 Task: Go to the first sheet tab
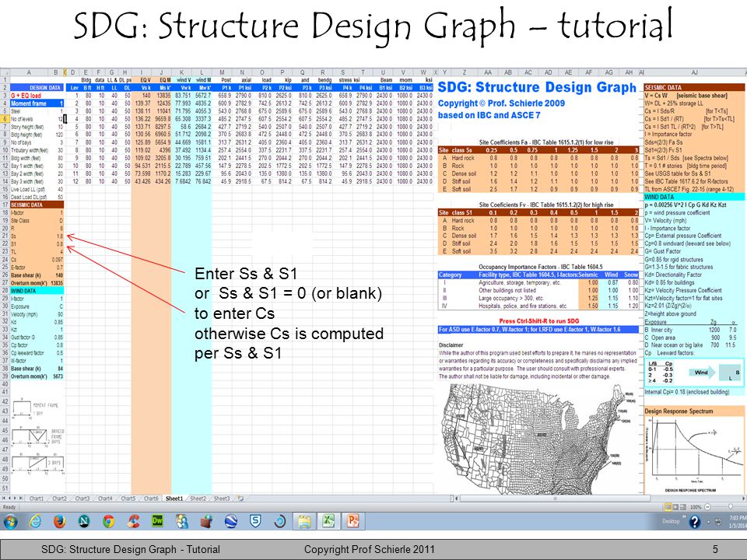point(4,499)
